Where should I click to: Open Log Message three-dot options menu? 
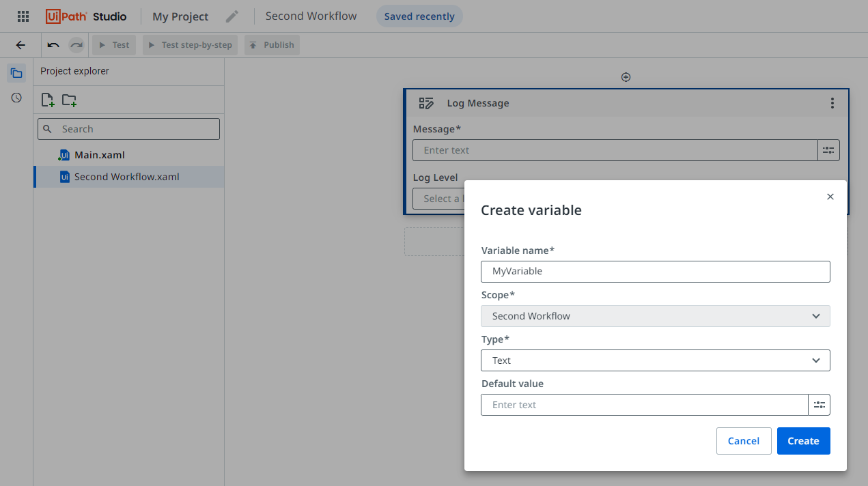[x=832, y=103]
